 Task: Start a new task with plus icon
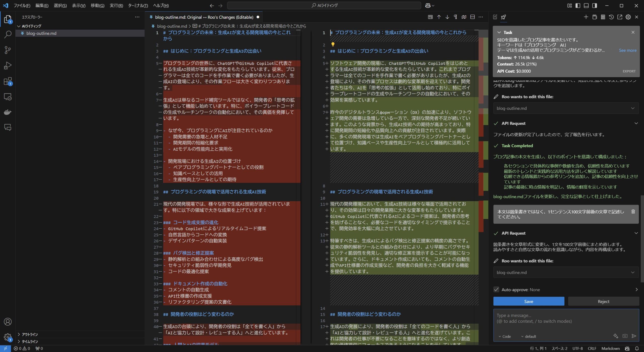(x=586, y=17)
